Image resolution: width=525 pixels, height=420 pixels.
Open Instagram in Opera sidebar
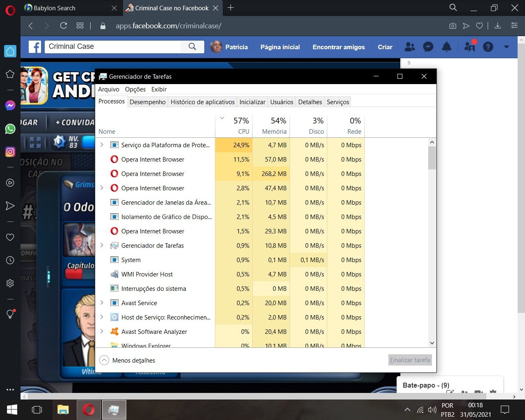[10, 152]
